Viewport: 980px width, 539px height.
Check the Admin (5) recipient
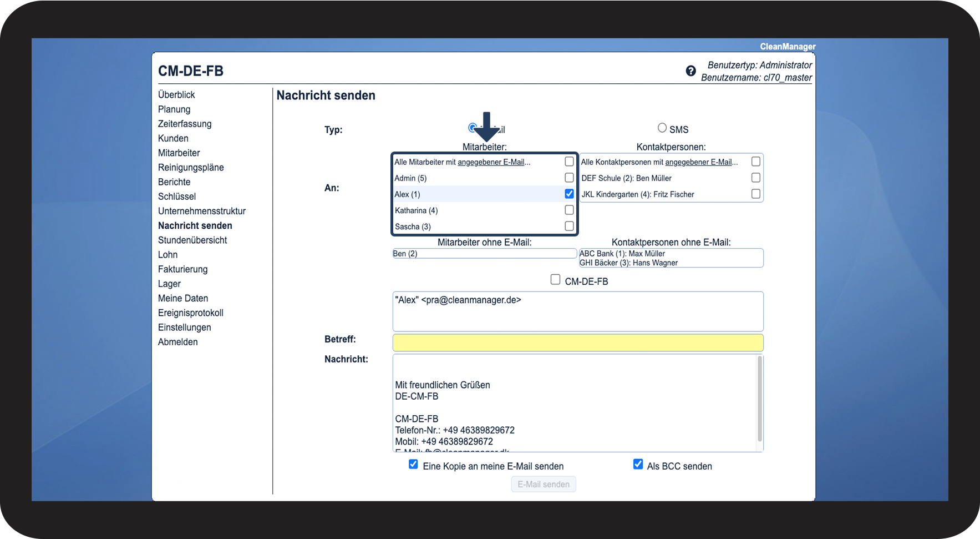pos(569,177)
